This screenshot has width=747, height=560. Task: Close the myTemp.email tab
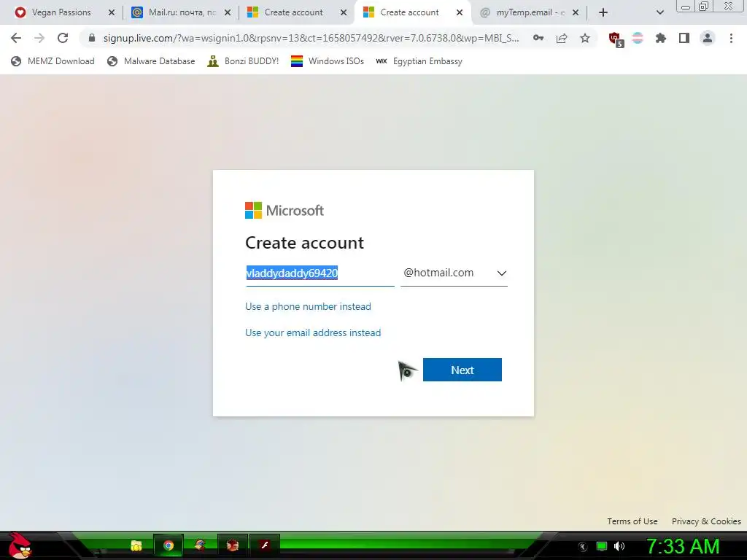click(576, 12)
